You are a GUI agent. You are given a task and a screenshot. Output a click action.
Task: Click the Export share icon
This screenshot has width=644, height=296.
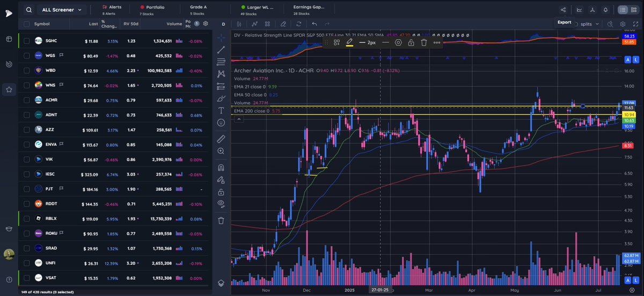pyautogui.click(x=563, y=10)
